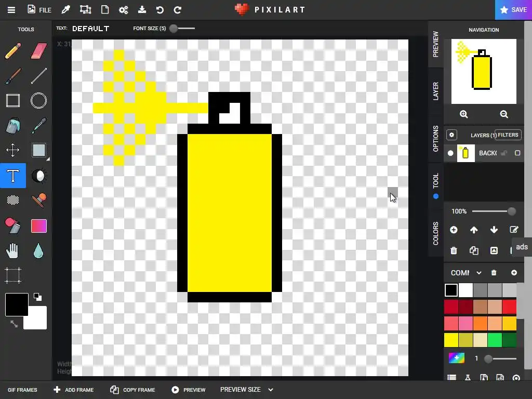532x399 pixels.
Task: Open the rainbow custom color picker
Action: click(x=456, y=358)
